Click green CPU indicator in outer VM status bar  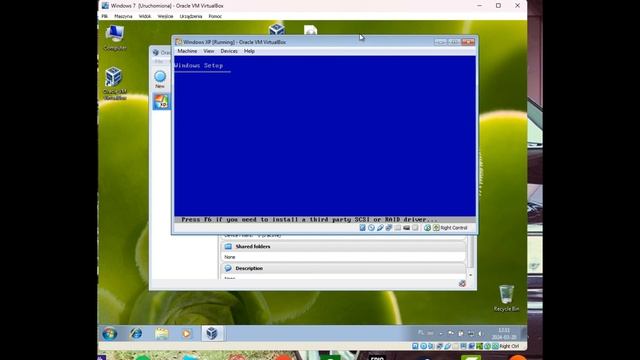(x=479, y=346)
